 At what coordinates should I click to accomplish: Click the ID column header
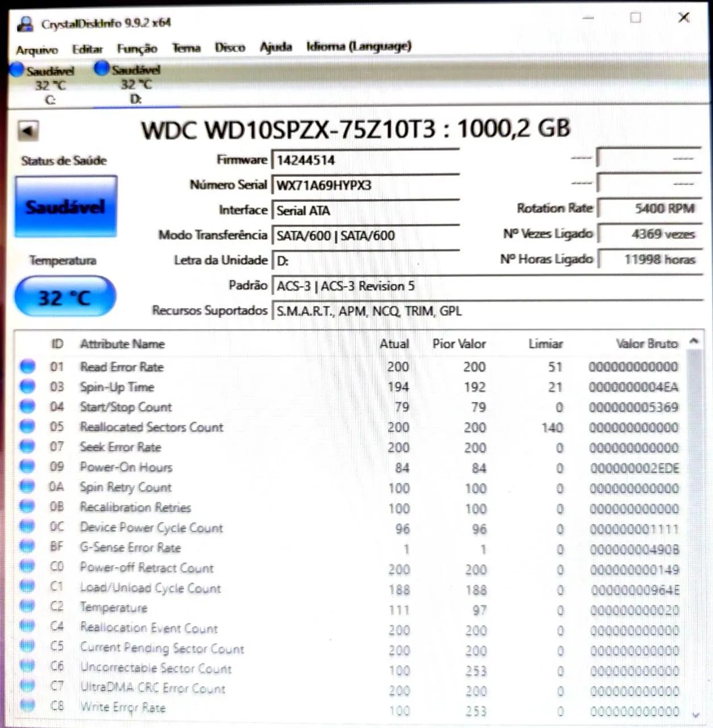[57, 344]
